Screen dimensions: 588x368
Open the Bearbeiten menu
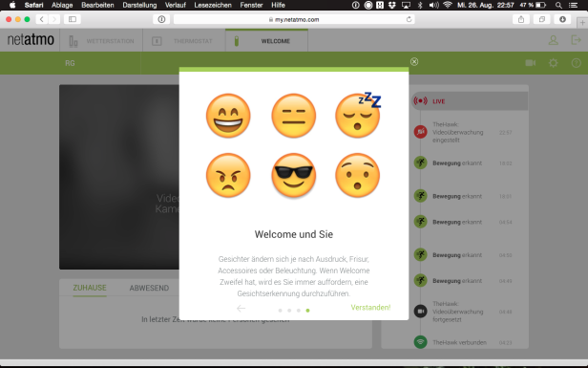pos(97,5)
